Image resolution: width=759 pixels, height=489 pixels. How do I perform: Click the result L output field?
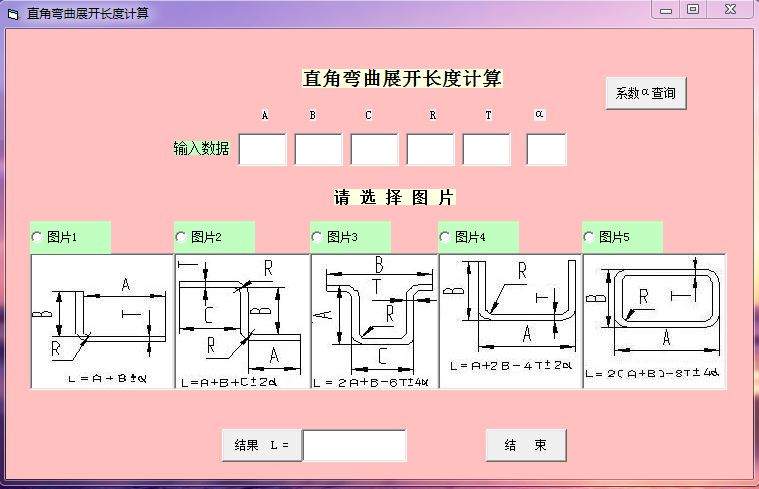click(x=355, y=445)
